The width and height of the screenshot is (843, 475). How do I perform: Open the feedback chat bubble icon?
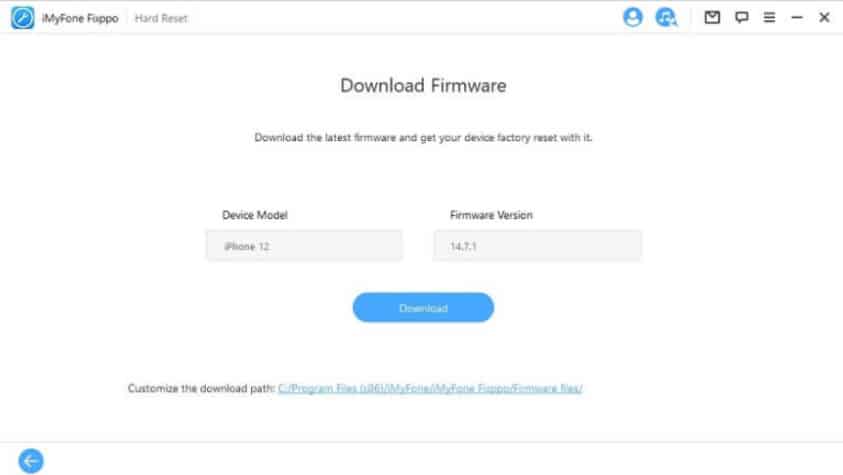tap(741, 17)
